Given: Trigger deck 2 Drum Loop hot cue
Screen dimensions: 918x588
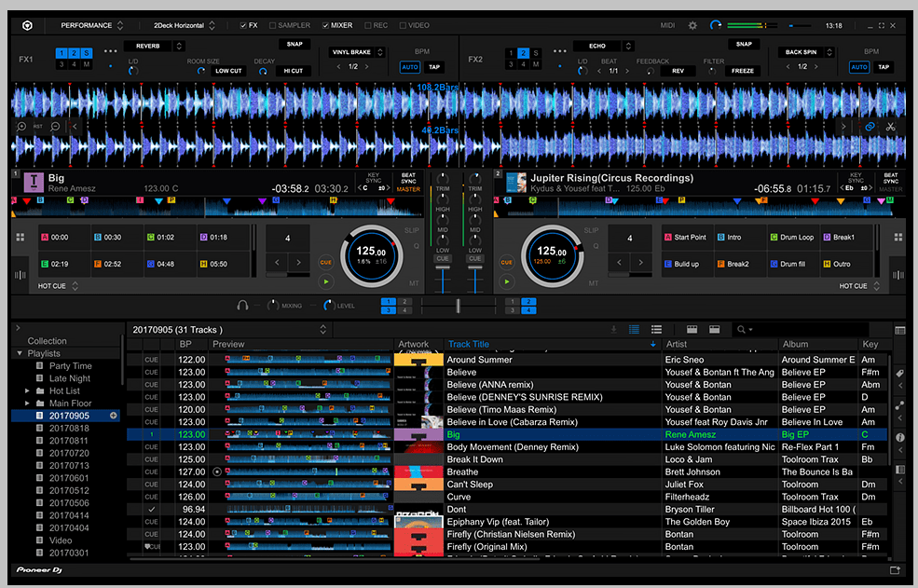Looking at the screenshot, I should 792,238.
